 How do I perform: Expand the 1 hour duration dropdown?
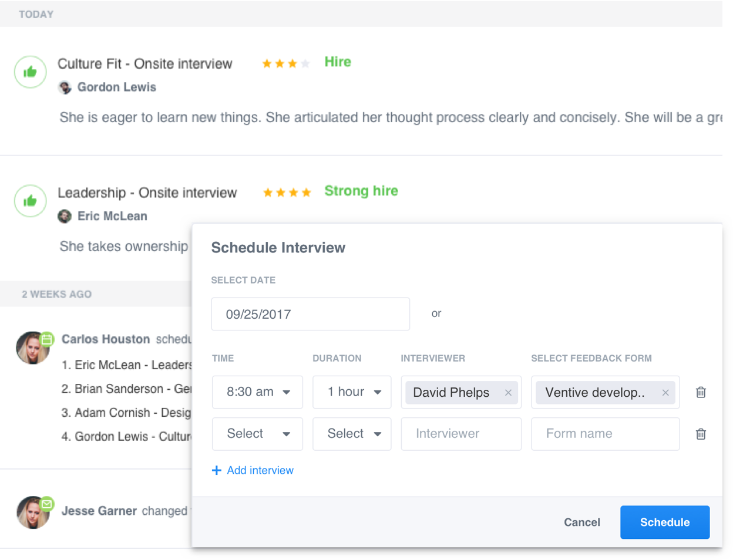[352, 392]
